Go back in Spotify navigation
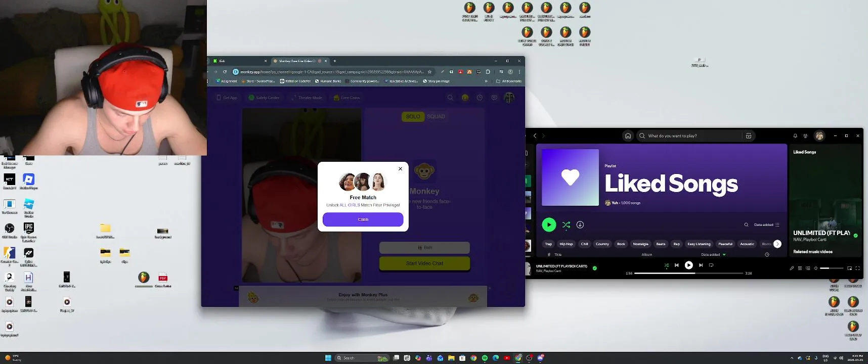 (535, 135)
